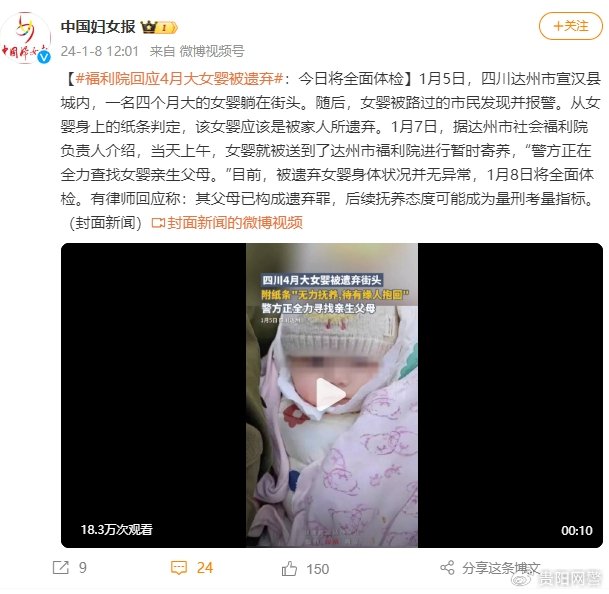Screen dimensions: 609x594
Task: Click the post timestamp 24-1-8 12:01
Action: point(99,51)
